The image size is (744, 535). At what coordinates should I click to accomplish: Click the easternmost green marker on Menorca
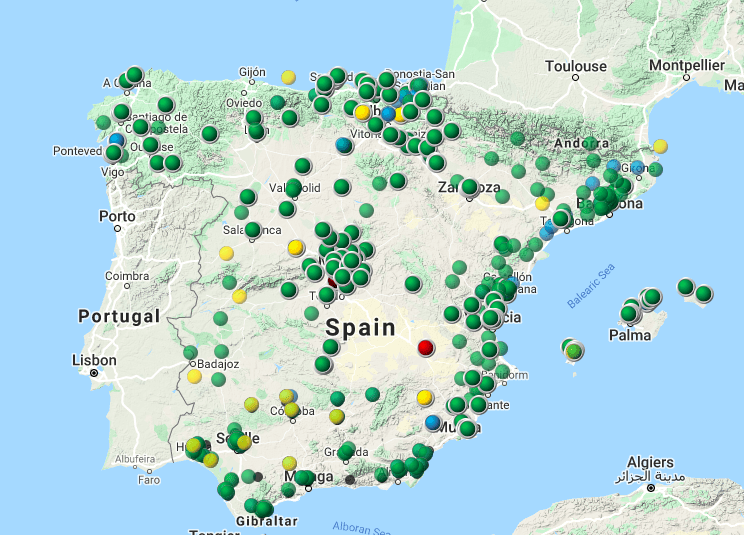point(703,294)
